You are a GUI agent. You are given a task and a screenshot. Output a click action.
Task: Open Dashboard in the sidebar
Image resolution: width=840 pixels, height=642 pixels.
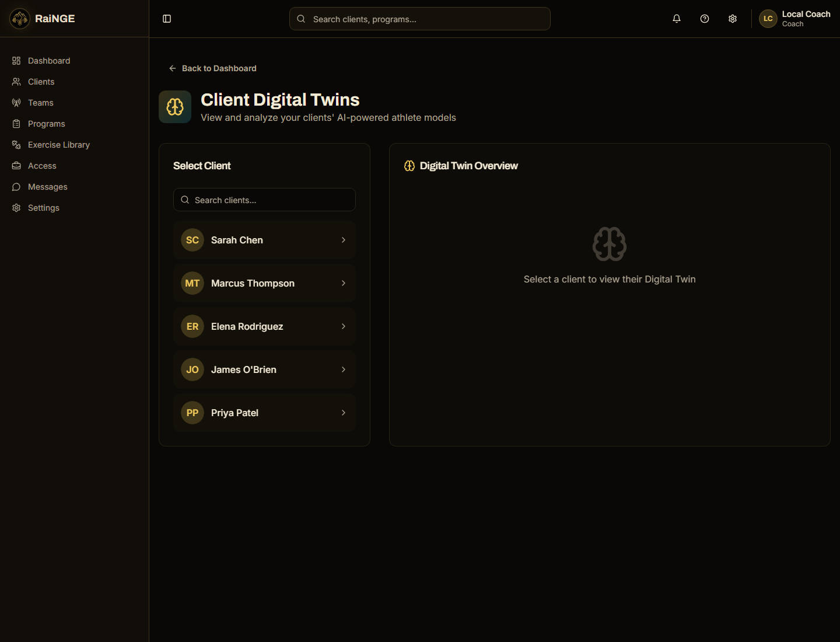coord(49,61)
